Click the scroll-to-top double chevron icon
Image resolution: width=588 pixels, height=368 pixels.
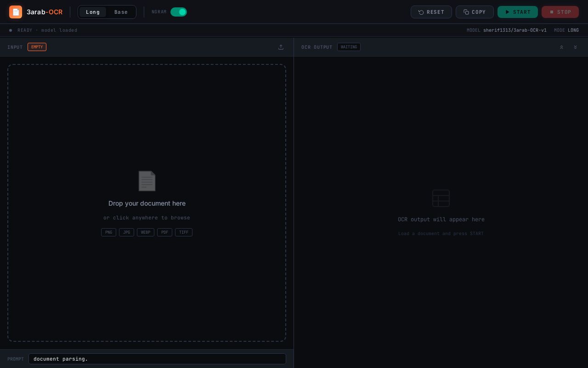[x=561, y=47]
